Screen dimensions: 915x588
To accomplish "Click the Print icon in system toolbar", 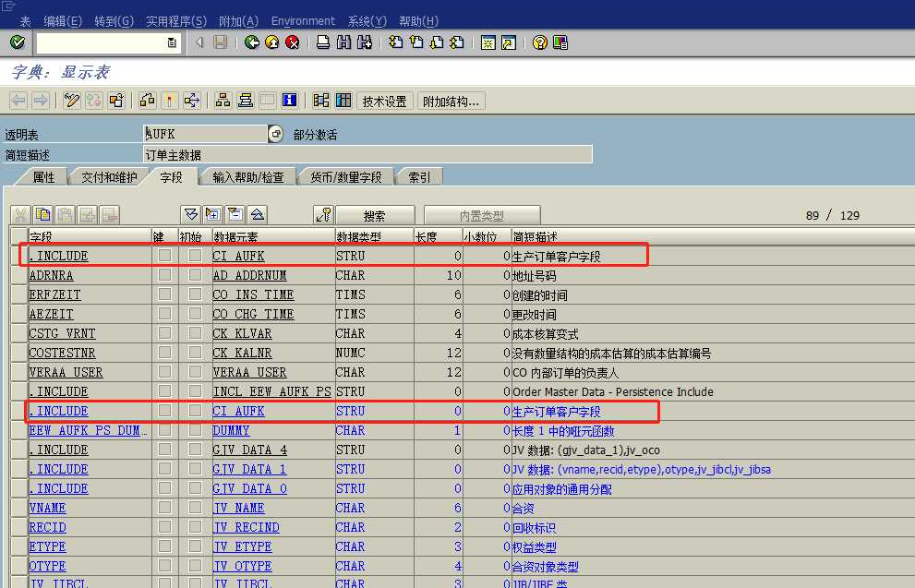I will click(x=323, y=42).
